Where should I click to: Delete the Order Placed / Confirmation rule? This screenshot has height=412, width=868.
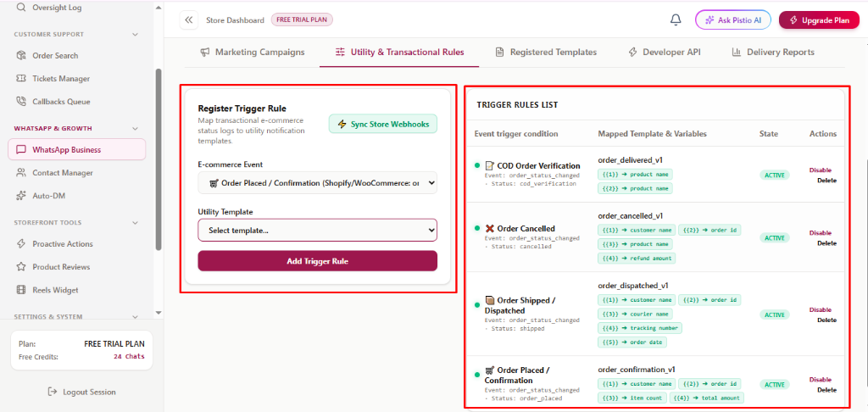pos(827,390)
